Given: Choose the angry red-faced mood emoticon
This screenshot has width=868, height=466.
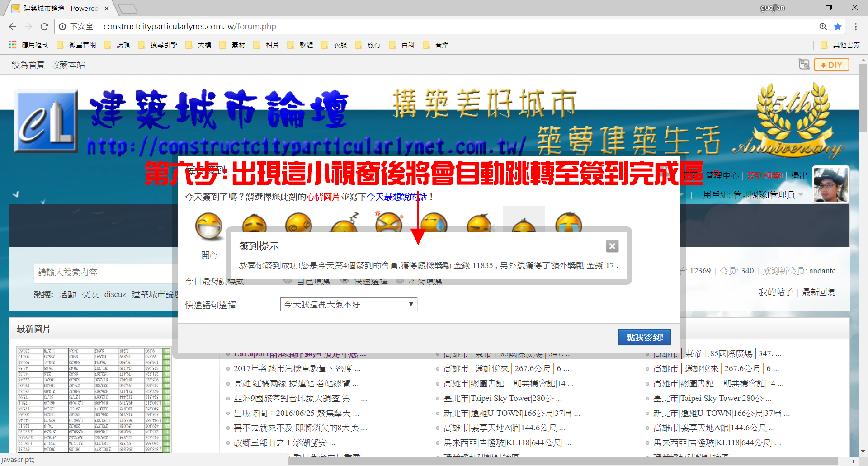Looking at the screenshot, I should (388, 221).
